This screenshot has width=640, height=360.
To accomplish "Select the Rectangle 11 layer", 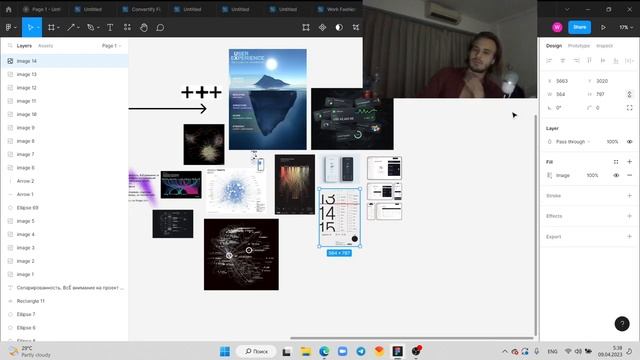I will [64, 301].
